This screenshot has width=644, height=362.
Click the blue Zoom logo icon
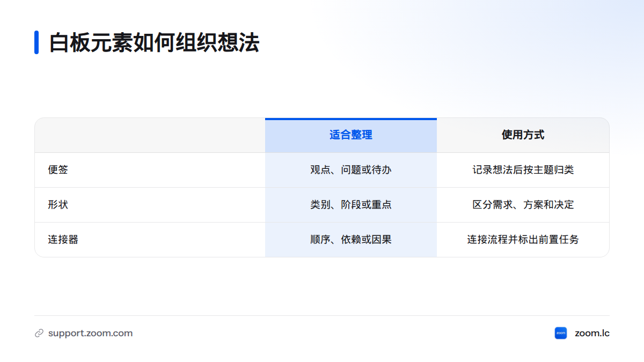coord(561,333)
